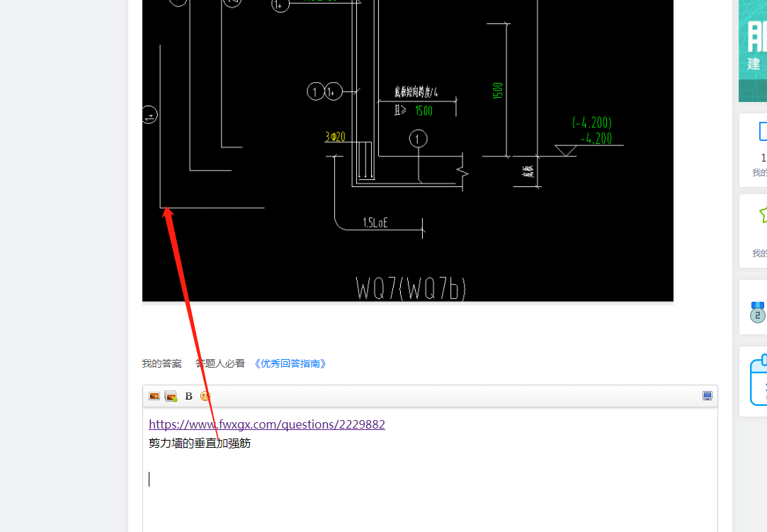Click the 答题人必看 label
767x532 pixels.
coord(220,363)
